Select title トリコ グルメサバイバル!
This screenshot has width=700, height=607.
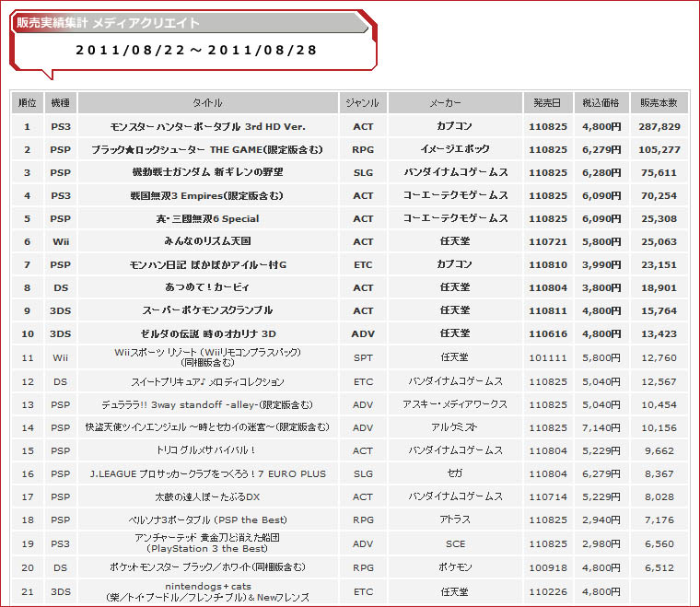(x=205, y=450)
